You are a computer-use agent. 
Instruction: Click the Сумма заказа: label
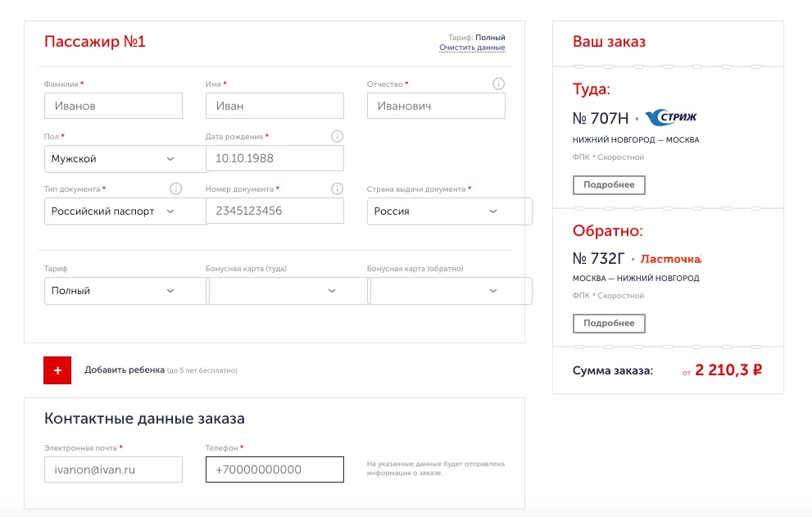coord(613,371)
